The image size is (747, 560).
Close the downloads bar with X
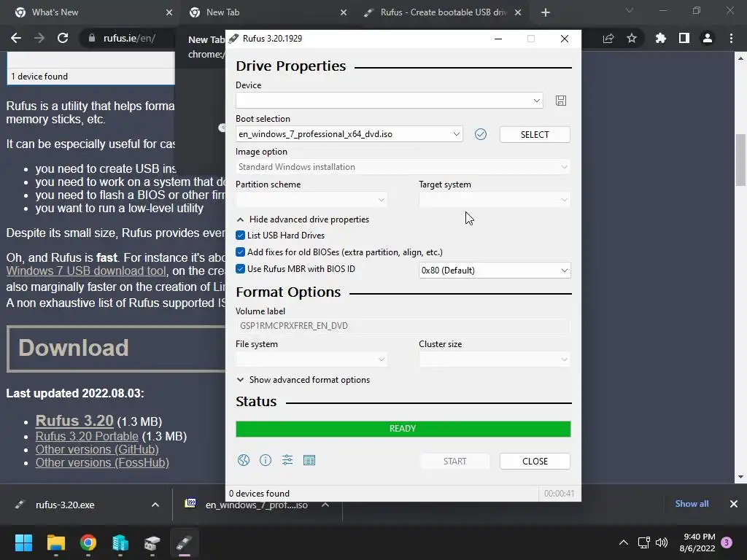coord(734,504)
